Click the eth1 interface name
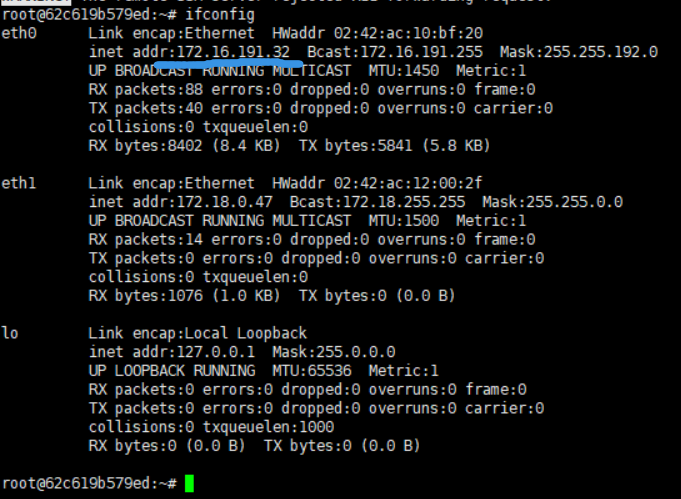 click(x=19, y=184)
